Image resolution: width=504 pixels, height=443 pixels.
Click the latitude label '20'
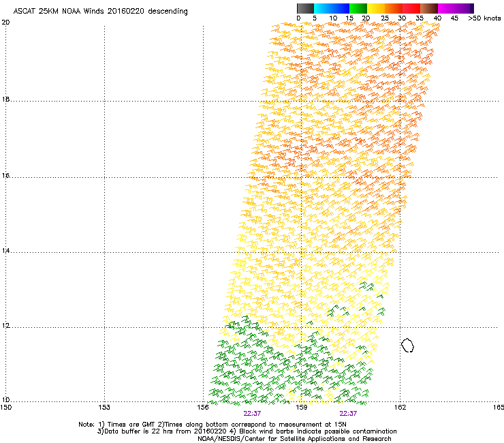coord(5,22)
